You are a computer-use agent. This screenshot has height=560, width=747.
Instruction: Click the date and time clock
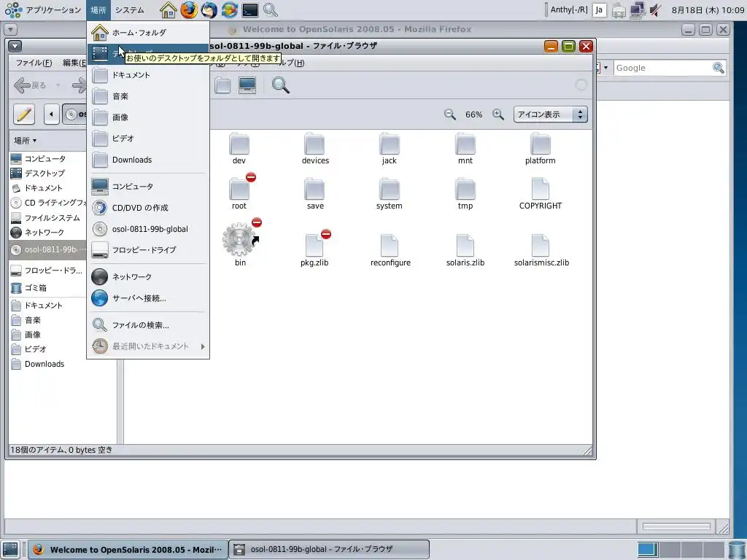pyautogui.click(x=708, y=10)
